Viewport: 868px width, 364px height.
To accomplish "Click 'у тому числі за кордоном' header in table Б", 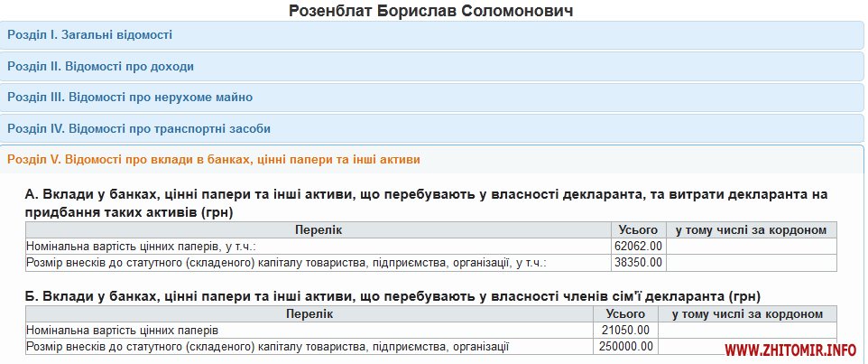I will pyautogui.click(x=747, y=314).
